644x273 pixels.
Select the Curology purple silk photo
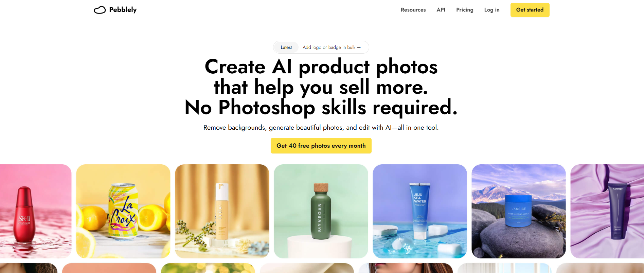click(607, 211)
